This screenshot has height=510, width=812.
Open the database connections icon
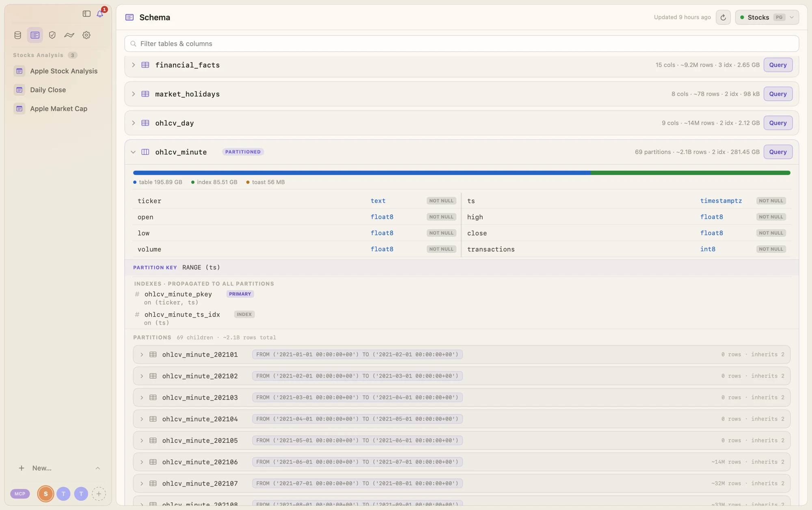coord(17,35)
